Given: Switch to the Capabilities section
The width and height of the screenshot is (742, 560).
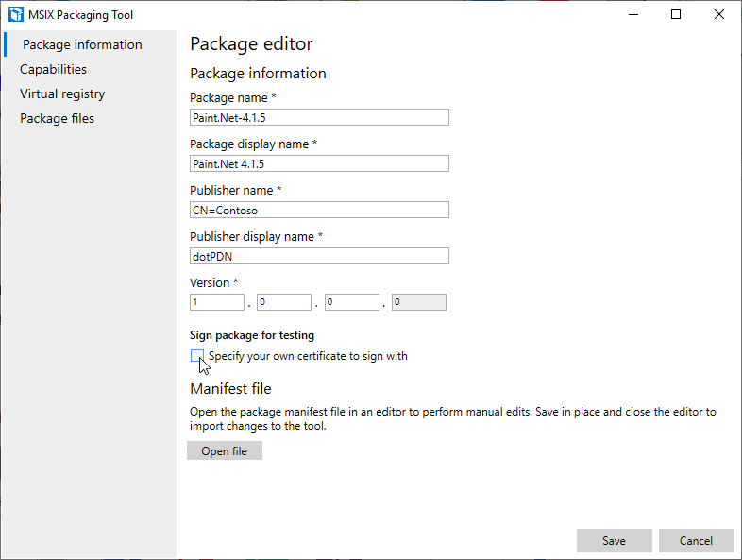Looking at the screenshot, I should click(x=54, y=69).
